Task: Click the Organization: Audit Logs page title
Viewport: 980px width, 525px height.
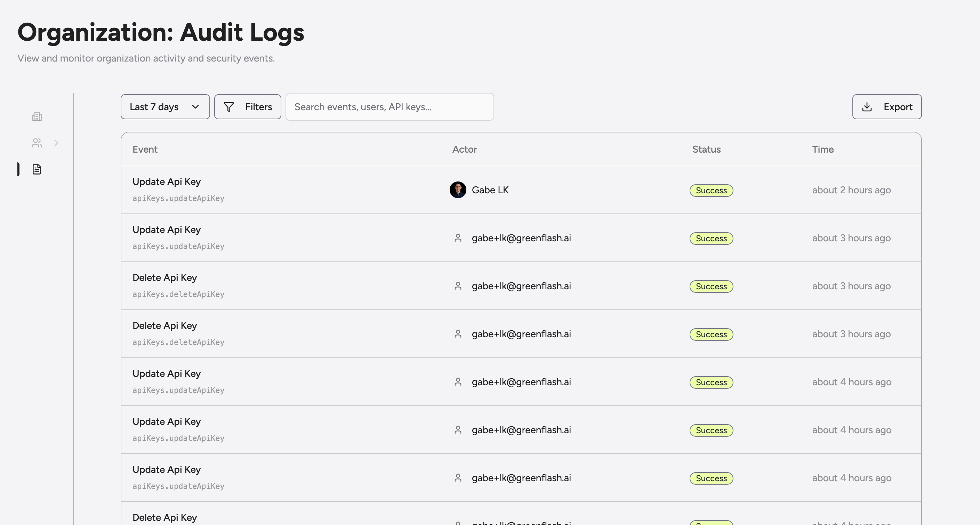Action: tap(161, 32)
